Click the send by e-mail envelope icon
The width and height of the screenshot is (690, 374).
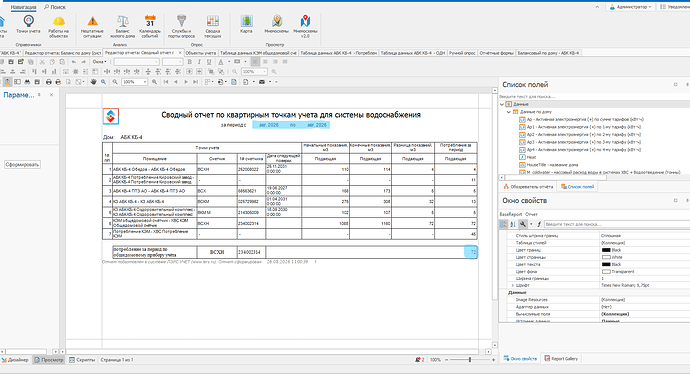(262, 82)
